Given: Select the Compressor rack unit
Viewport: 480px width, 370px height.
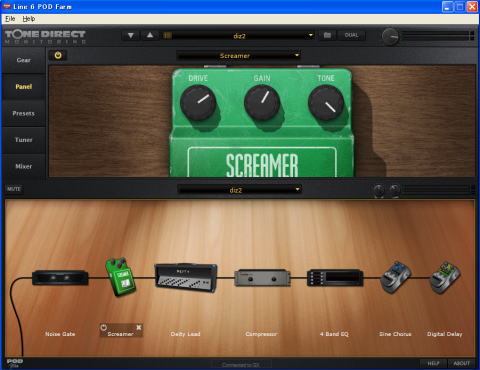Looking at the screenshot, I should [x=262, y=278].
